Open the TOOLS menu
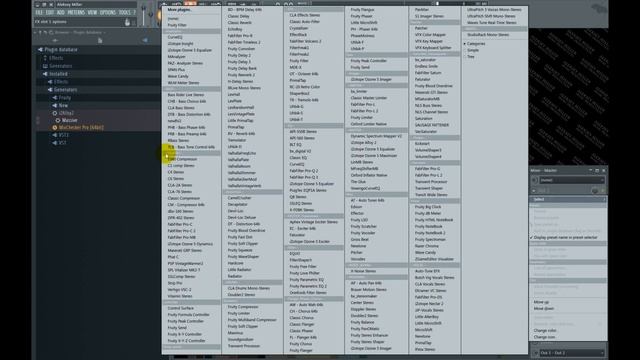Image resolution: width=640 pixels, height=360 pixels. [x=124, y=13]
